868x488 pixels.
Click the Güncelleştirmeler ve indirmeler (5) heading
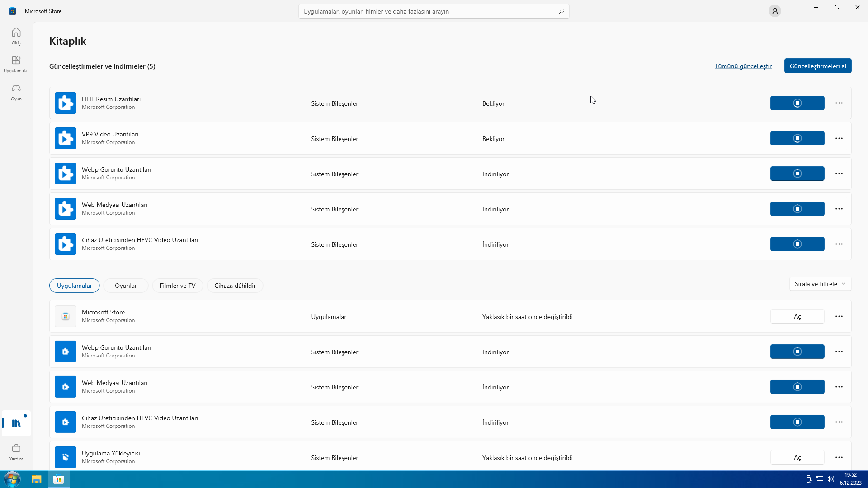102,66
